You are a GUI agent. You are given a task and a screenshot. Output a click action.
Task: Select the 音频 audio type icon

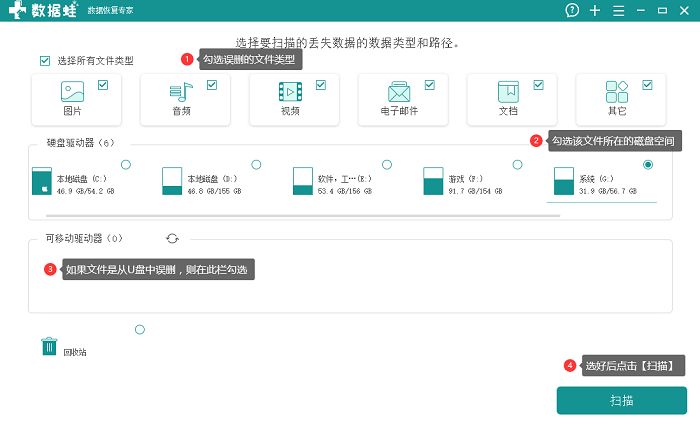(x=181, y=92)
